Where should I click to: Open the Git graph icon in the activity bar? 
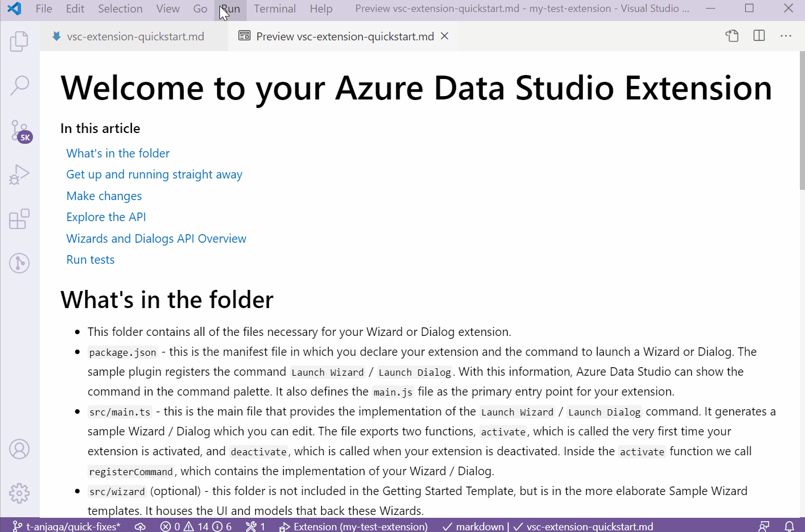(x=19, y=263)
